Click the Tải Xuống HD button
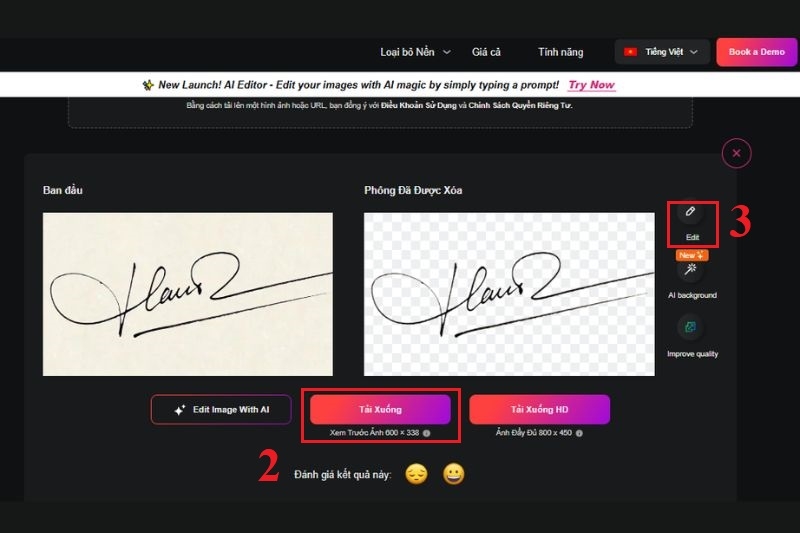Screen dimensions: 800x533 539,410
